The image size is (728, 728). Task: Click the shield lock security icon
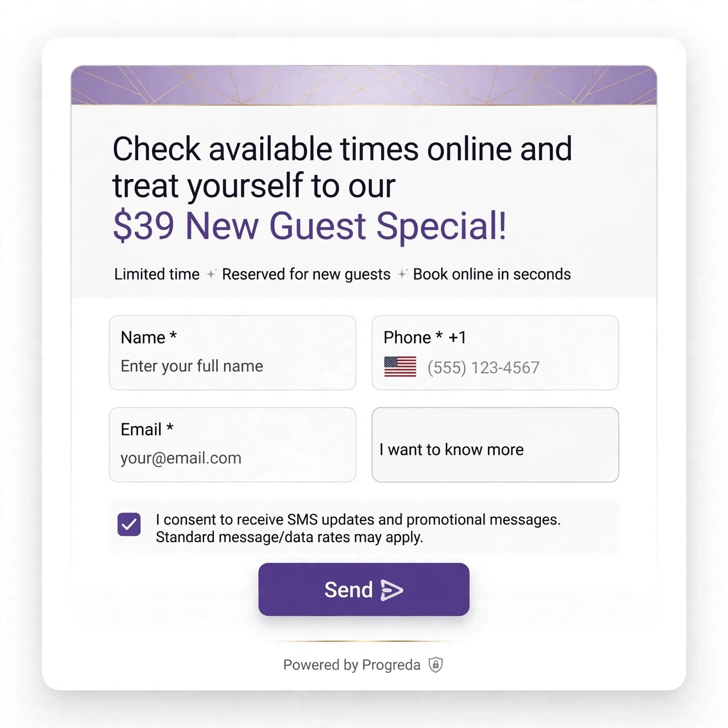(435, 665)
